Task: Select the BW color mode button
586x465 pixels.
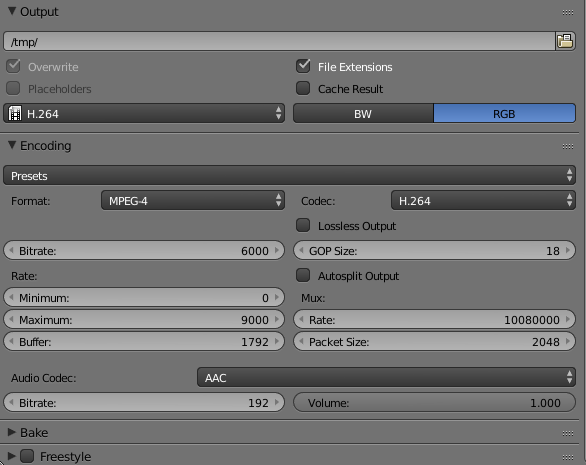Action: pos(363,114)
